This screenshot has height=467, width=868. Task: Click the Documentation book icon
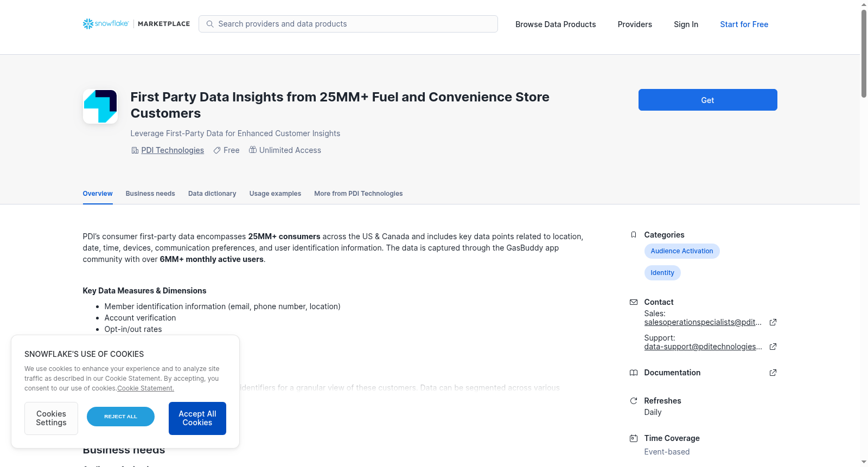click(x=634, y=373)
